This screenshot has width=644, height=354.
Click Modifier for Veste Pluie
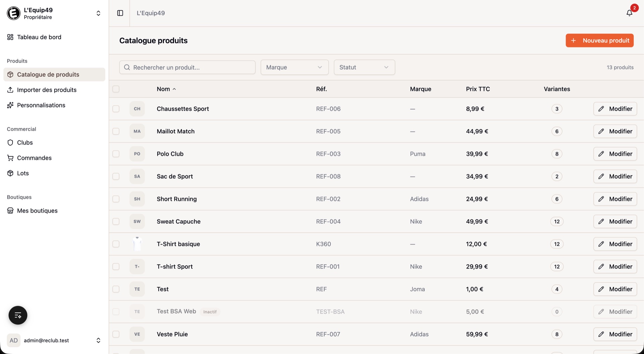point(615,334)
